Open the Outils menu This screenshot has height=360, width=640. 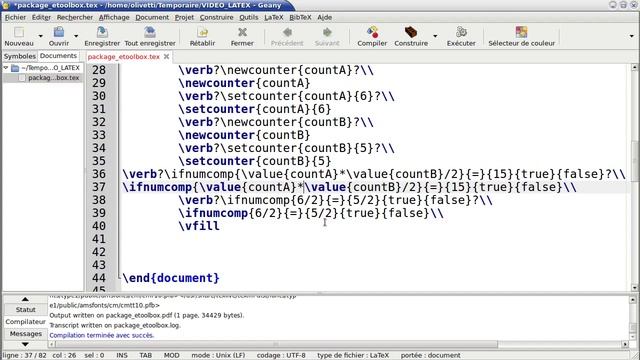point(249,17)
